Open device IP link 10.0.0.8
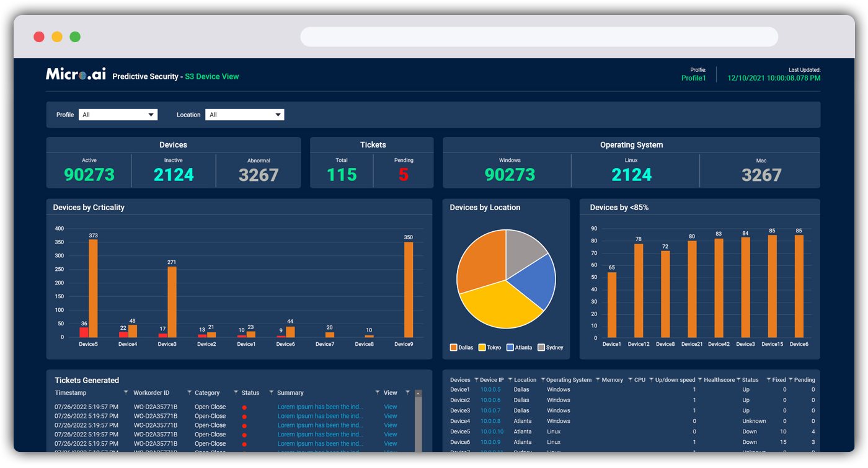This screenshot has width=868, height=468. click(490, 422)
